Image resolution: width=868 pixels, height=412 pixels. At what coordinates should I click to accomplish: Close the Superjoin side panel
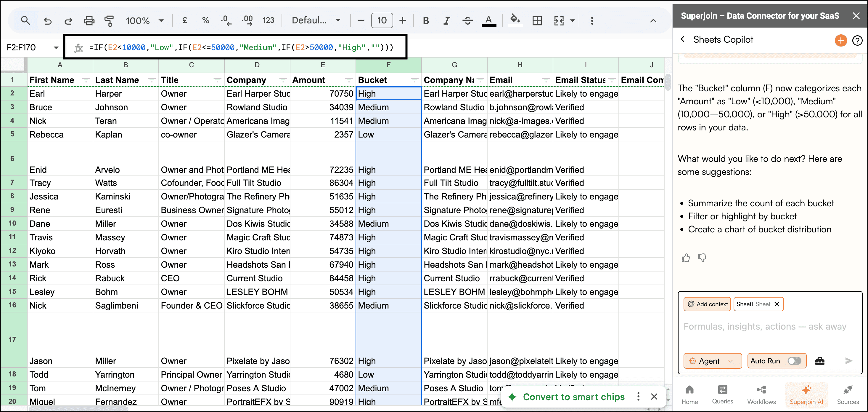pyautogui.click(x=856, y=16)
